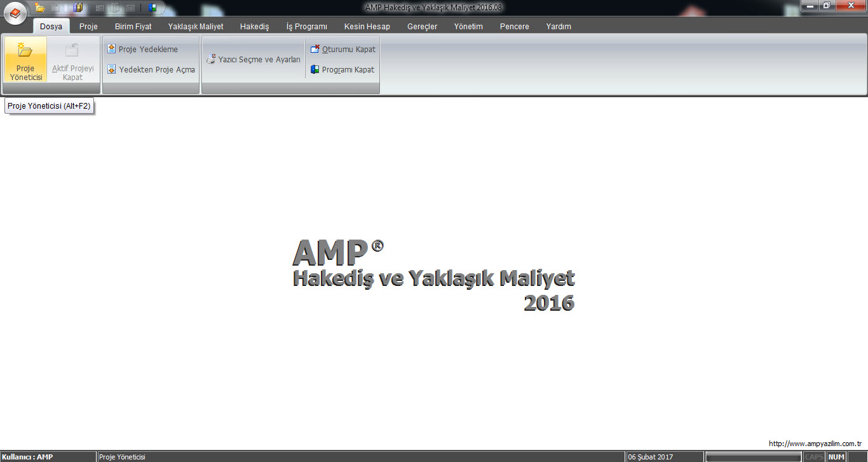Screen dimensions: 868x462
Task: Click the books icon in quick access toolbar
Action: coord(78,8)
